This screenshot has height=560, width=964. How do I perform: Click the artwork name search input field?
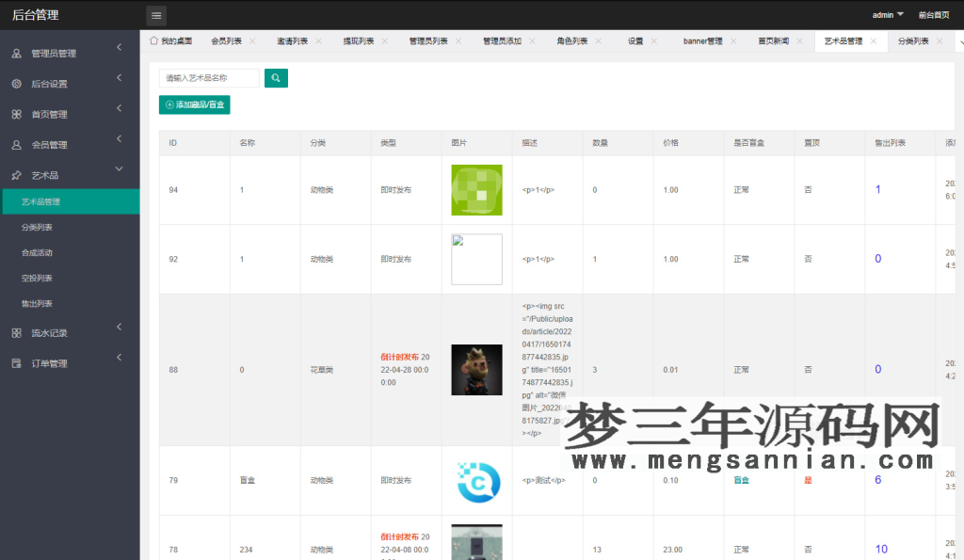click(x=208, y=78)
